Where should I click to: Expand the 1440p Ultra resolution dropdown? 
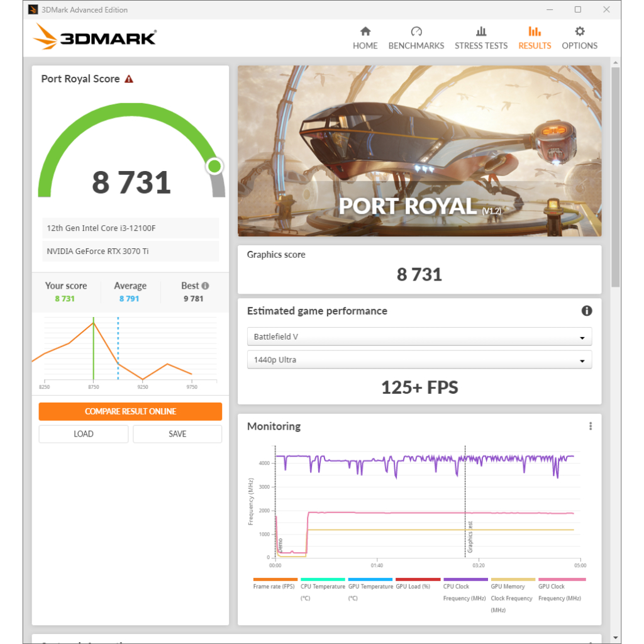pos(419,360)
